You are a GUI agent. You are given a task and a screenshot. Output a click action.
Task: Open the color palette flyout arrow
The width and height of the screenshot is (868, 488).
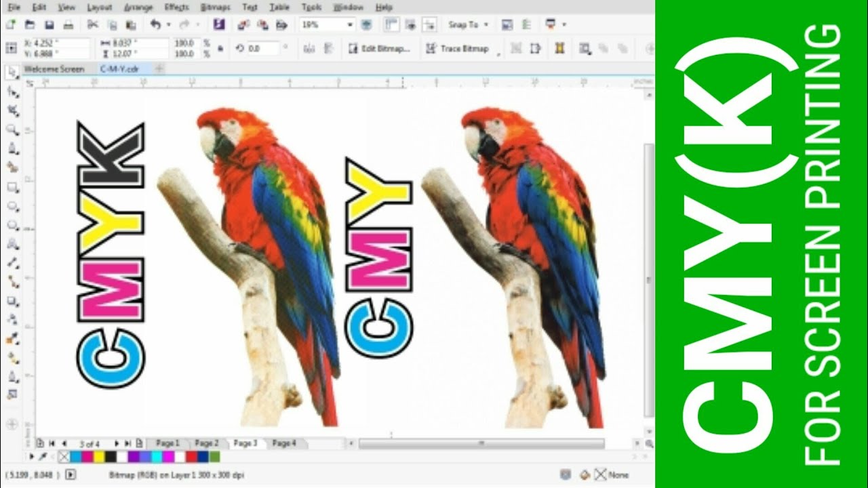coord(32,457)
